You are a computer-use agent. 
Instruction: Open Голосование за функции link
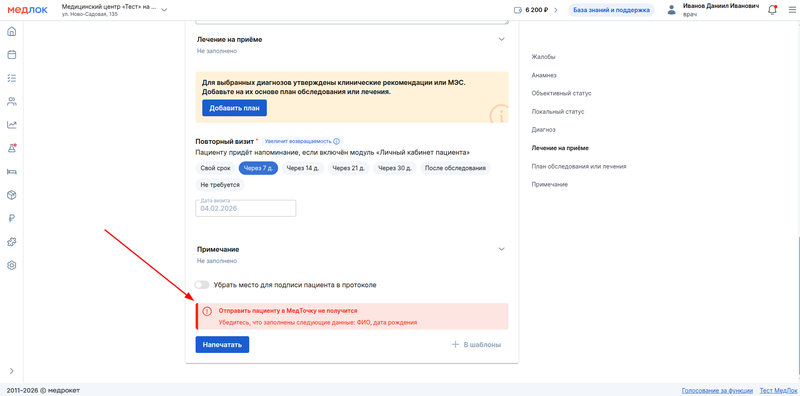click(717, 390)
